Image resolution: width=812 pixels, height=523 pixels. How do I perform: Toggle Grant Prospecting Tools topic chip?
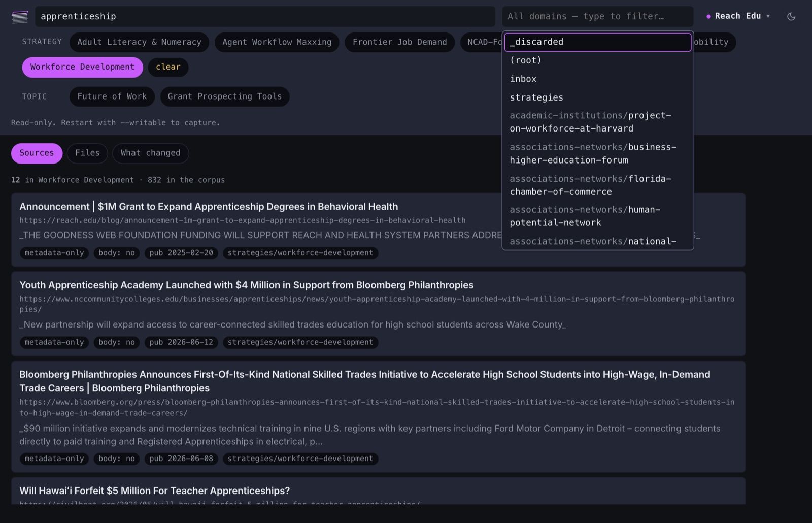224,96
